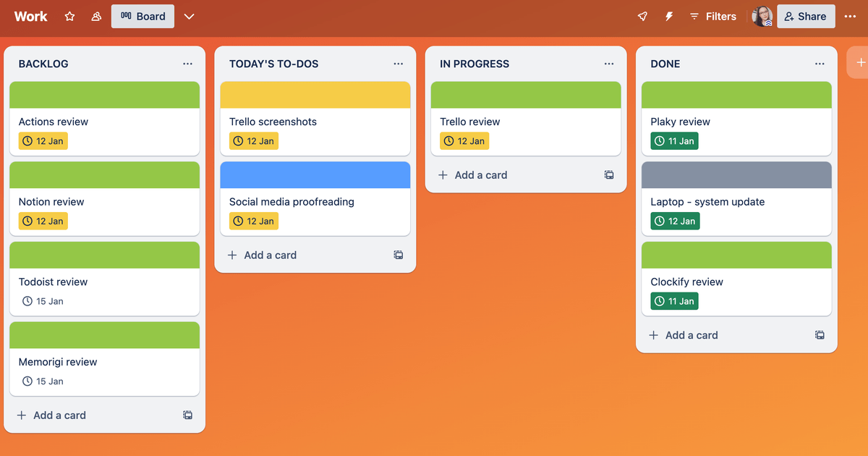
Task: Open the Today's To-Dos list actions menu
Action: (398, 64)
